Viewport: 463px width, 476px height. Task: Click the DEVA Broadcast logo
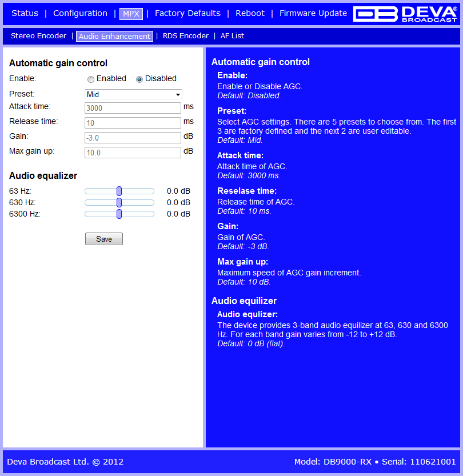(x=406, y=14)
